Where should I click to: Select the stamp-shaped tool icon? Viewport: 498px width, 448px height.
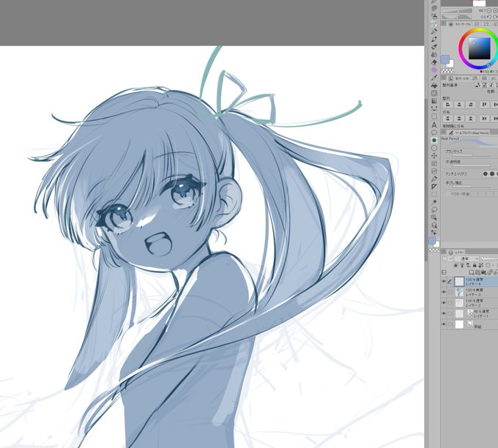(434, 16)
